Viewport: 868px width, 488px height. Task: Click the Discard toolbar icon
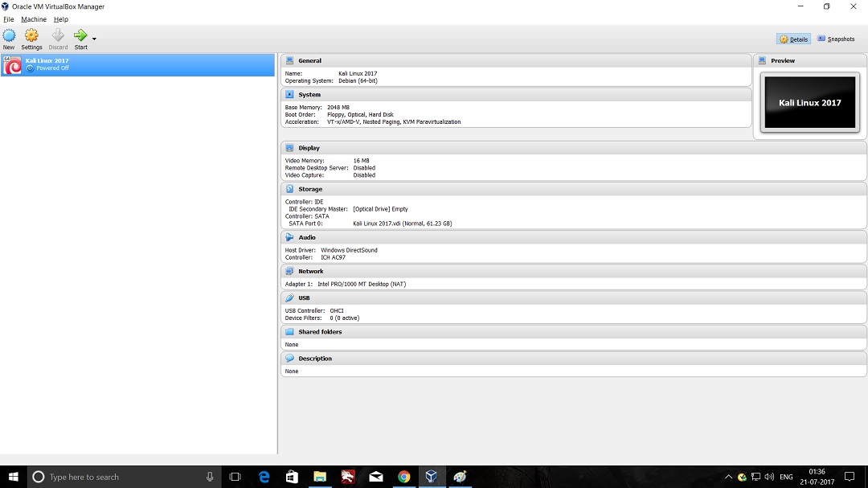(x=58, y=35)
